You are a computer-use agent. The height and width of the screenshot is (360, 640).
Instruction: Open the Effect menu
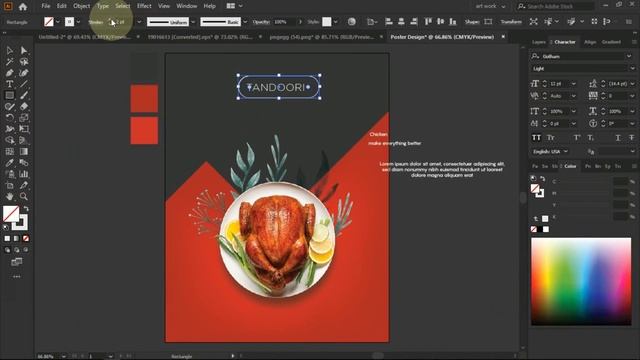click(x=144, y=6)
